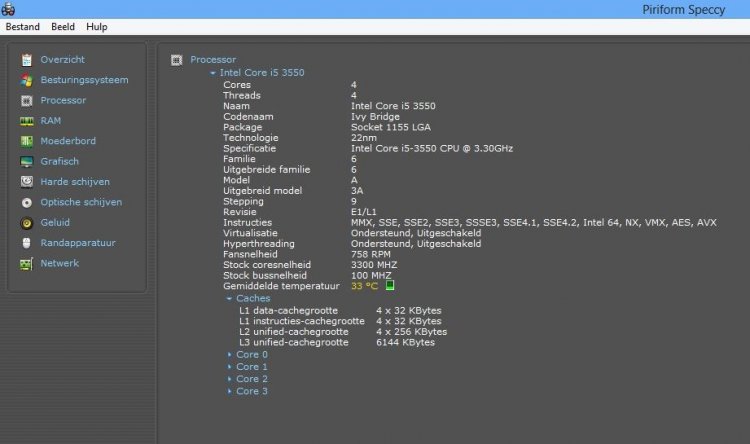Expand the Core 0 node
Image resolution: width=750 pixels, height=444 pixels.
point(230,355)
